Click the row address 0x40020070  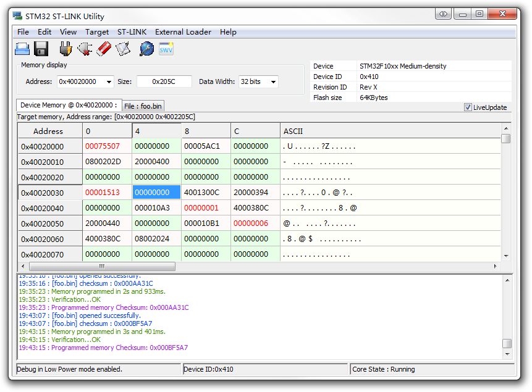click(50, 255)
